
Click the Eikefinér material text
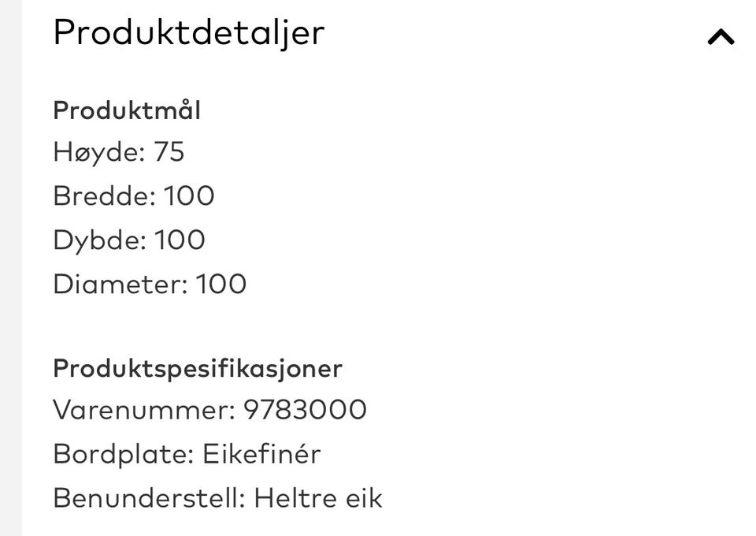(x=261, y=453)
